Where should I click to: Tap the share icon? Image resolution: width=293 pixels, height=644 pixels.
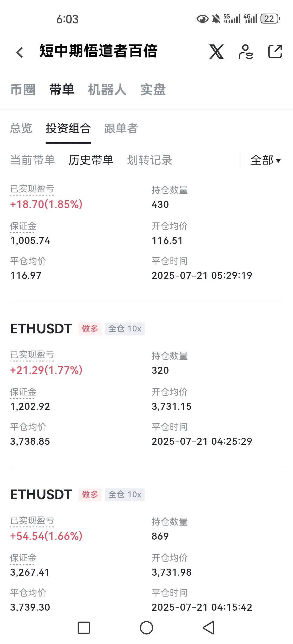click(x=275, y=51)
